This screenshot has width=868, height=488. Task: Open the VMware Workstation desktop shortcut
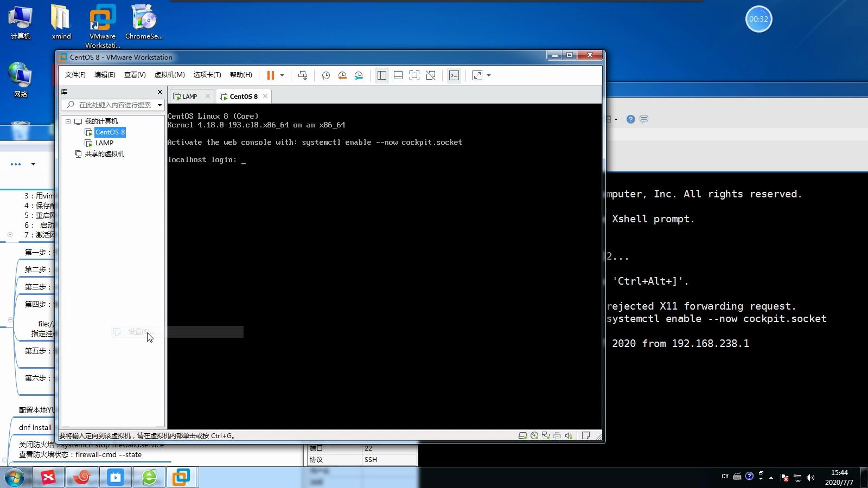[103, 26]
